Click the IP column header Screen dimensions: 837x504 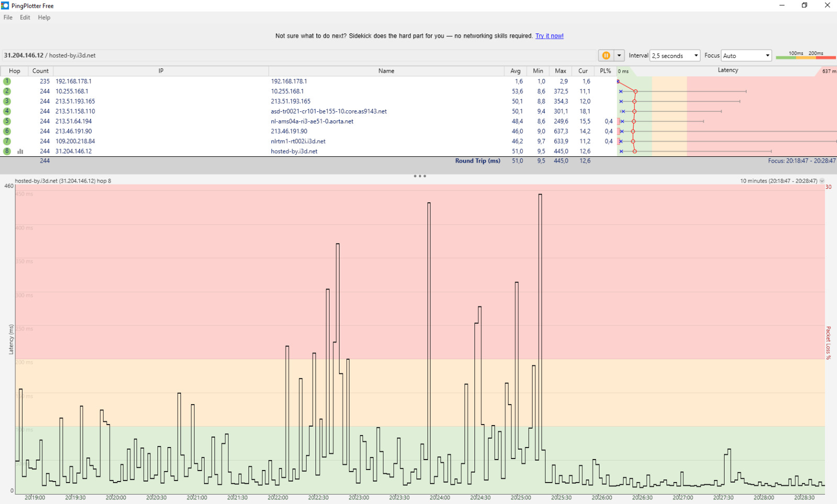(x=161, y=71)
